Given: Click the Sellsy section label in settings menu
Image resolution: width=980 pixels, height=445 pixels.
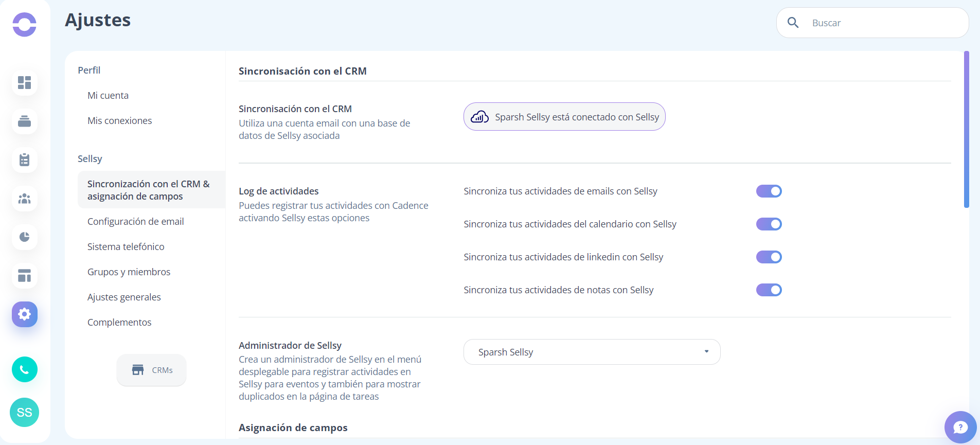Looking at the screenshot, I should pos(90,158).
